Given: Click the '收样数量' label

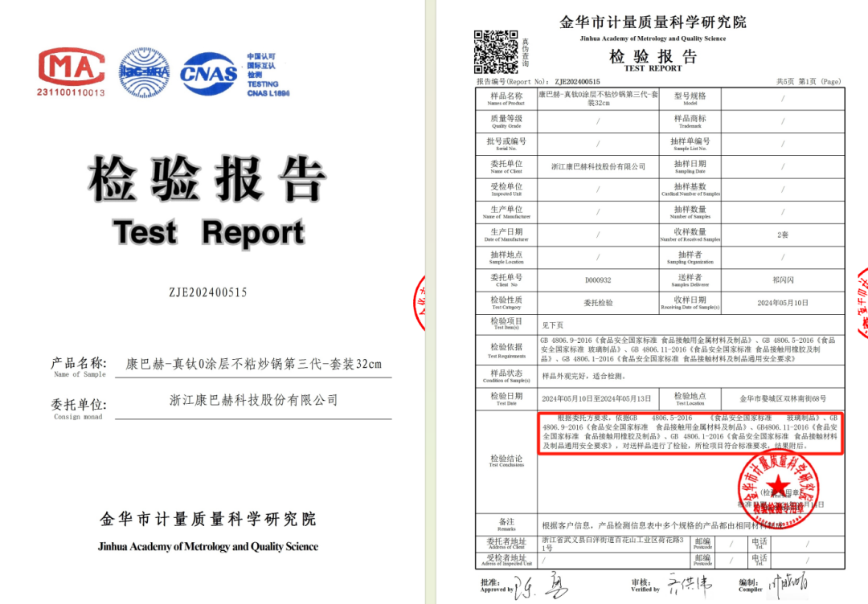Looking at the screenshot, I should coord(690,232).
